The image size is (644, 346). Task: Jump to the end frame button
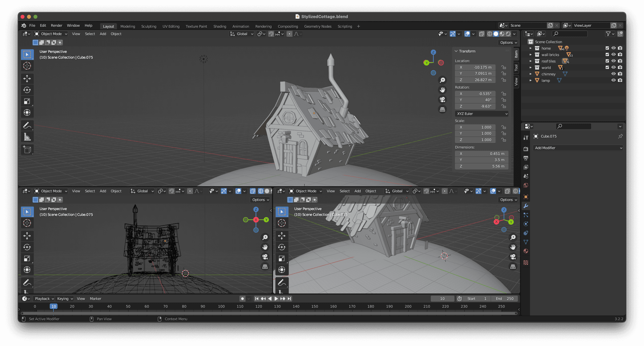(x=289, y=299)
